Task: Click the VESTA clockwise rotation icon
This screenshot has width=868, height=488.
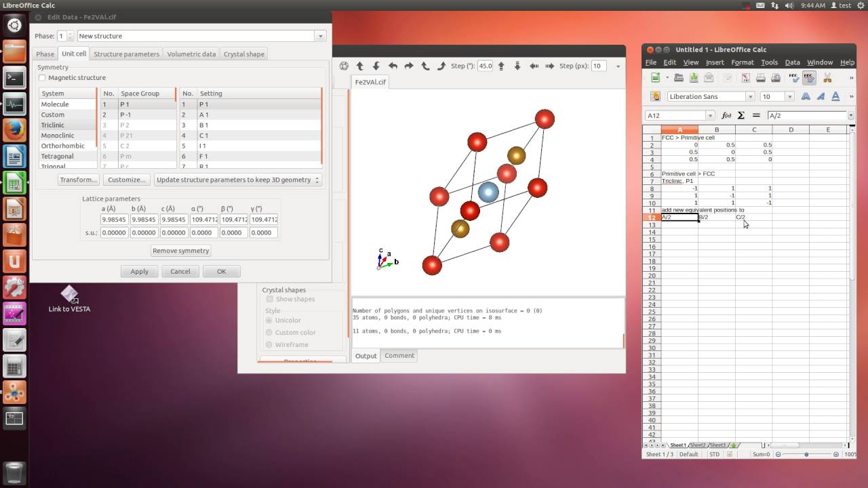Action: click(x=441, y=66)
